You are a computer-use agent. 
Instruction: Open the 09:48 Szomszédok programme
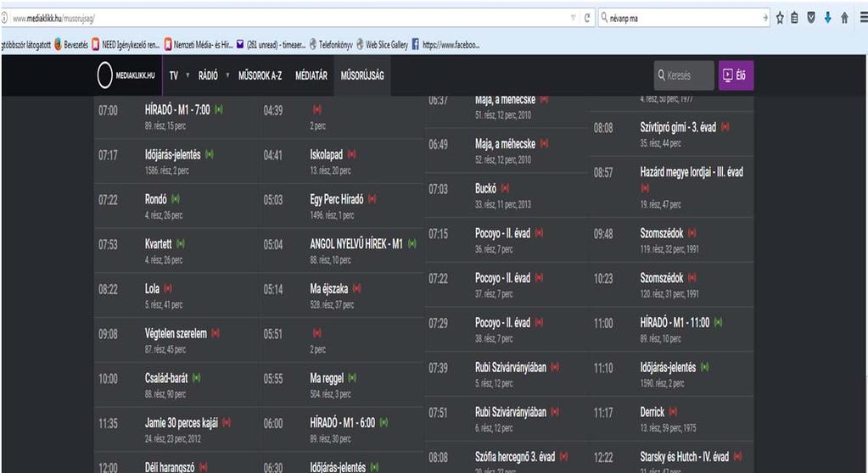tap(662, 233)
